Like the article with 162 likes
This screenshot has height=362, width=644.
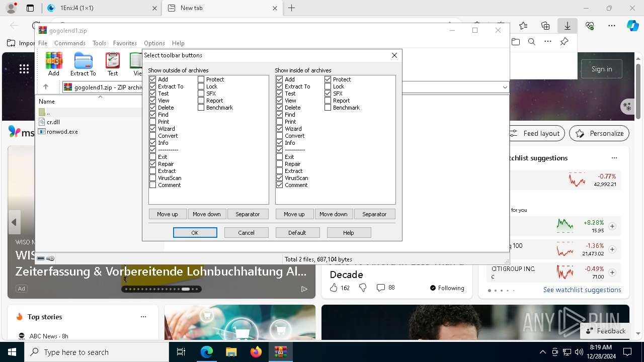[x=334, y=288]
